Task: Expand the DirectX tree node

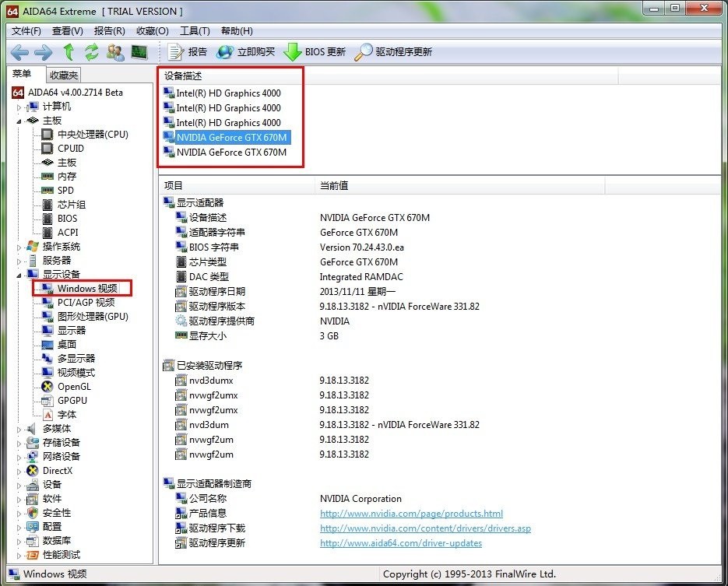Action: 19,471
